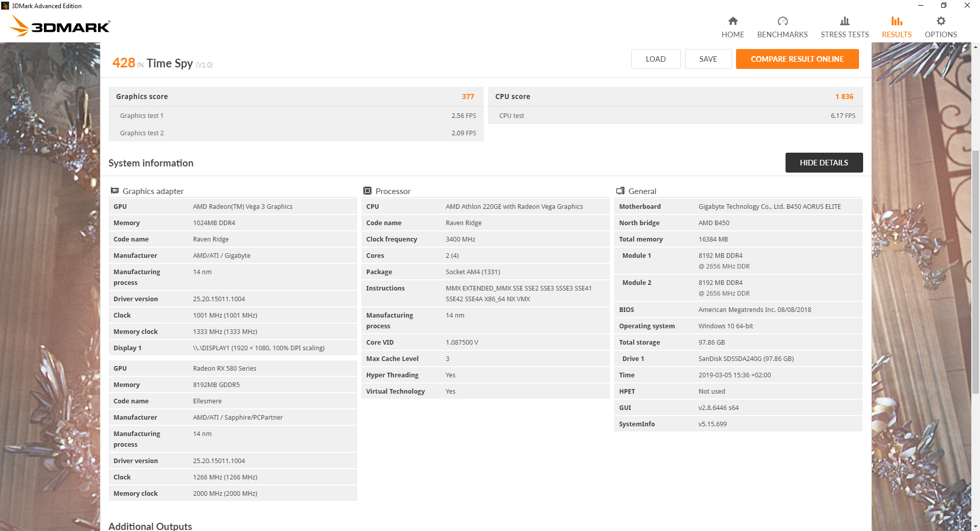Click 'AMD/ATI / Sapphire/PCPartner' manufacturer value
This screenshot has width=980, height=531.
click(238, 418)
